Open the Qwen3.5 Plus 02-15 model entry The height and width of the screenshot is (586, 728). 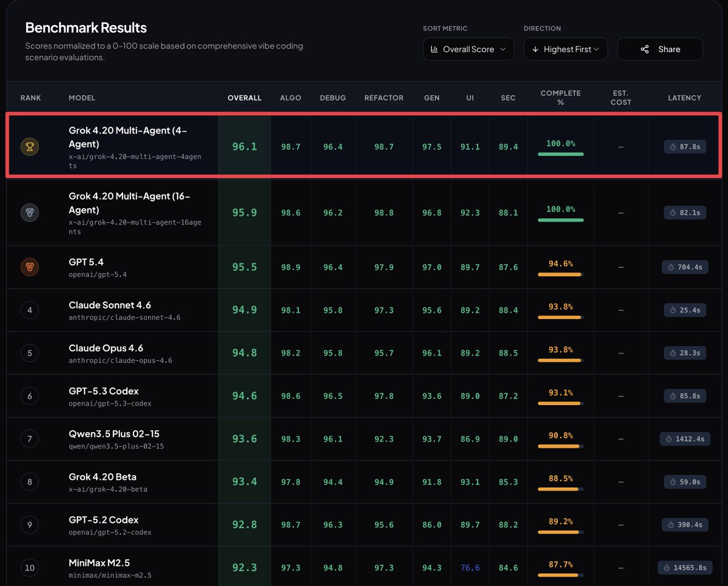click(114, 434)
